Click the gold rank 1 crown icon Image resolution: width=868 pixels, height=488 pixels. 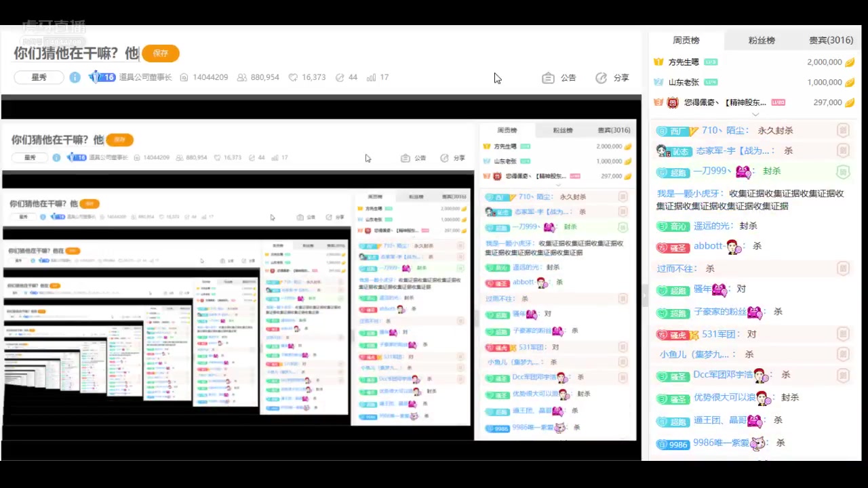pos(658,62)
